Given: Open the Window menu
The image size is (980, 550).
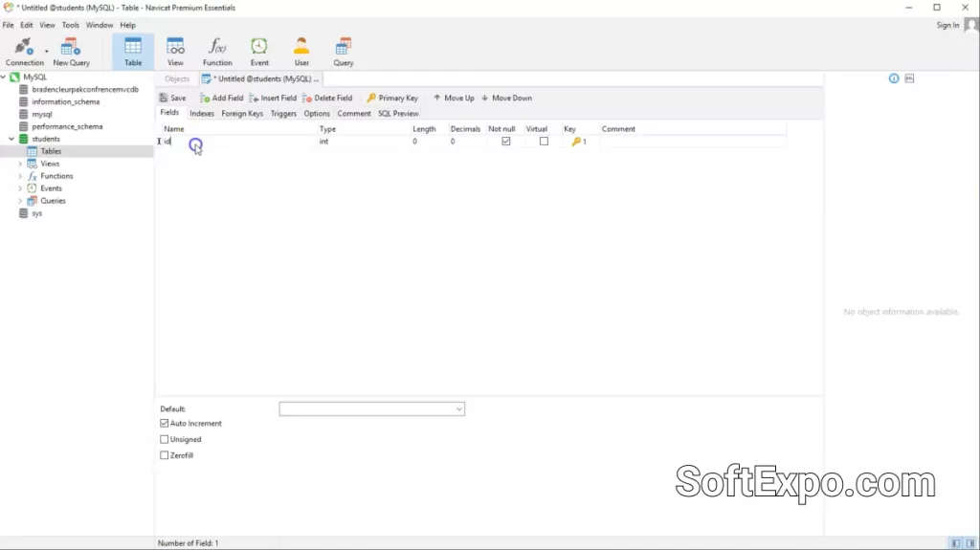Looking at the screenshot, I should 100,25.
